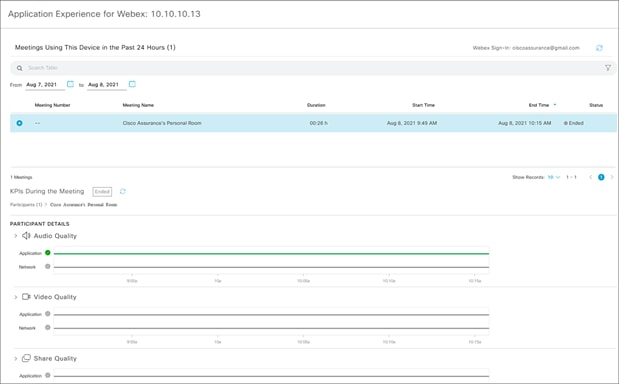The height and width of the screenshot is (384, 619).
Task: Click Cisco Assurance's Personal Room breadcrumb
Action: pyautogui.click(x=84, y=205)
